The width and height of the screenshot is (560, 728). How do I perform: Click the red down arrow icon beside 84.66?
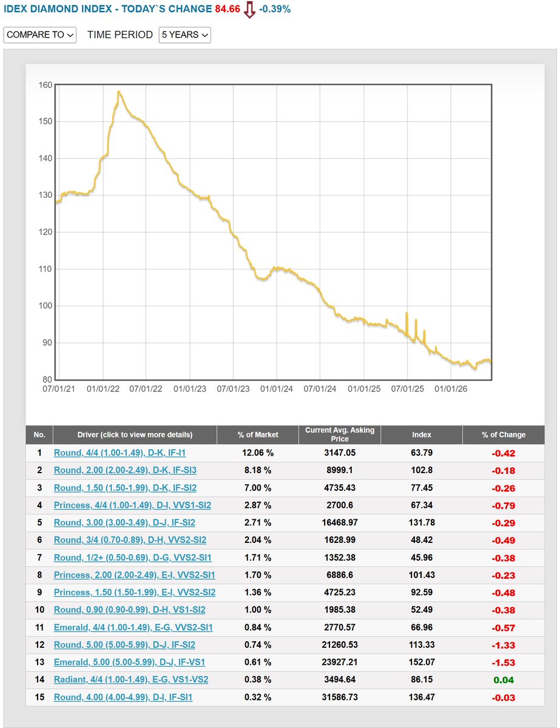point(249,10)
